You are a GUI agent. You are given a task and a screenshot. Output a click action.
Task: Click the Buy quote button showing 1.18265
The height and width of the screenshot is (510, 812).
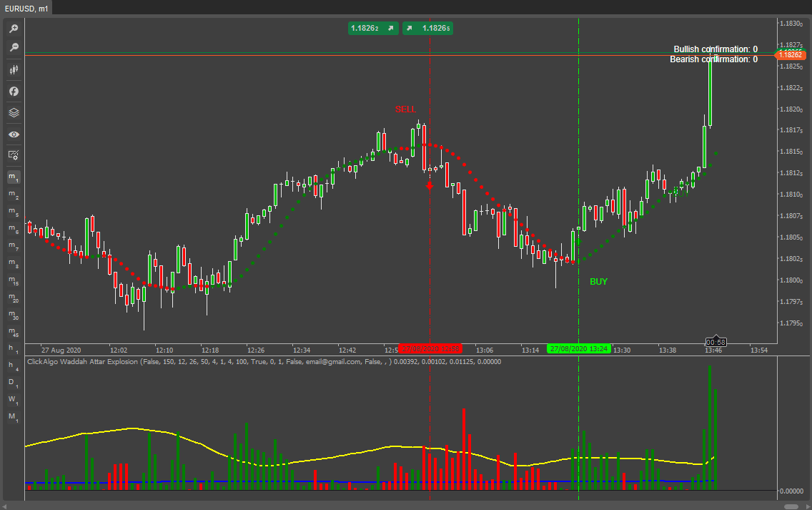(427, 28)
